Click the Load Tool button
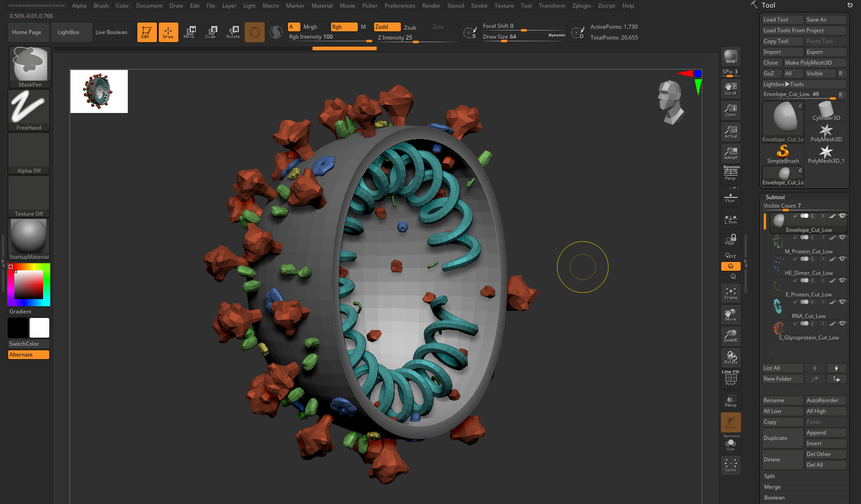The image size is (861, 504). pos(783,20)
